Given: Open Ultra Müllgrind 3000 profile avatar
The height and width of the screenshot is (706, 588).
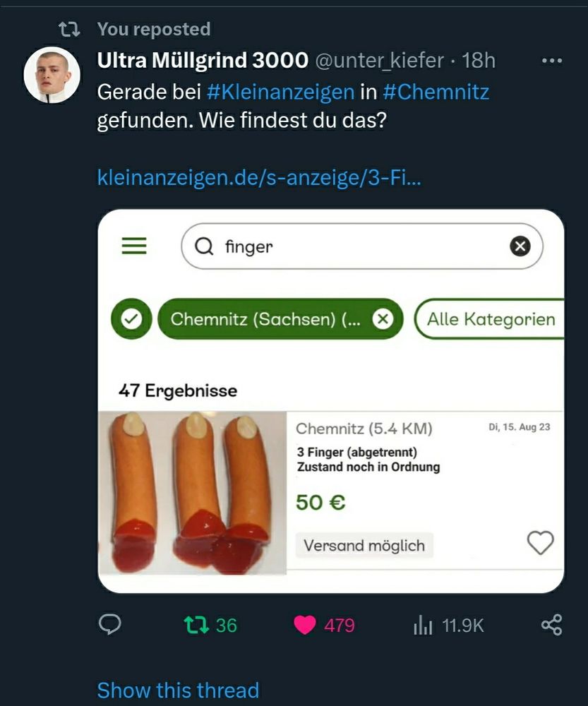Looking at the screenshot, I should point(52,75).
